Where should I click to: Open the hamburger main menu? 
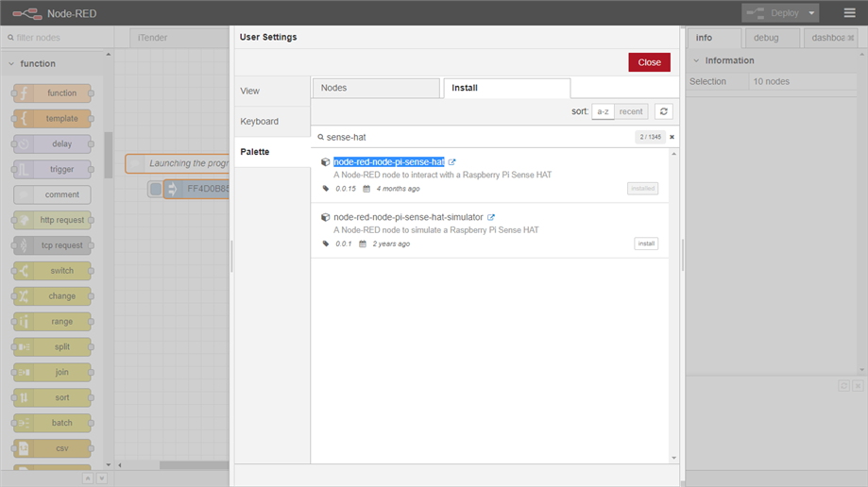pos(849,13)
